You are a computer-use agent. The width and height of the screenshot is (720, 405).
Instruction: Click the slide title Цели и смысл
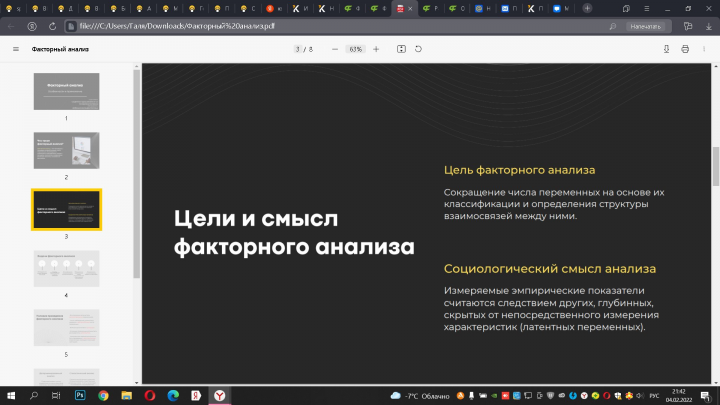click(x=256, y=219)
